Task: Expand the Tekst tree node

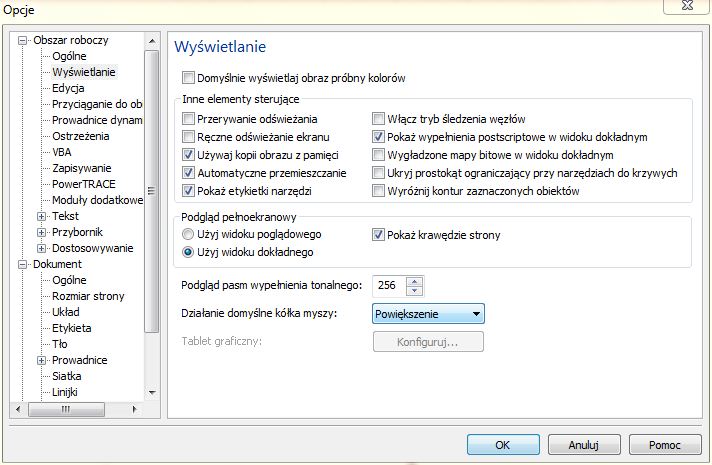Action: click(x=41, y=216)
